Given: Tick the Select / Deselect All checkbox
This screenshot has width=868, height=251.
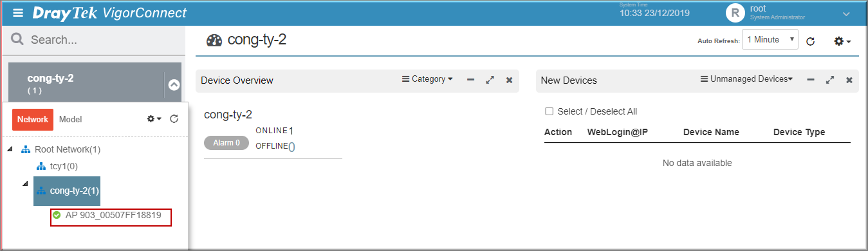Looking at the screenshot, I should (x=549, y=111).
